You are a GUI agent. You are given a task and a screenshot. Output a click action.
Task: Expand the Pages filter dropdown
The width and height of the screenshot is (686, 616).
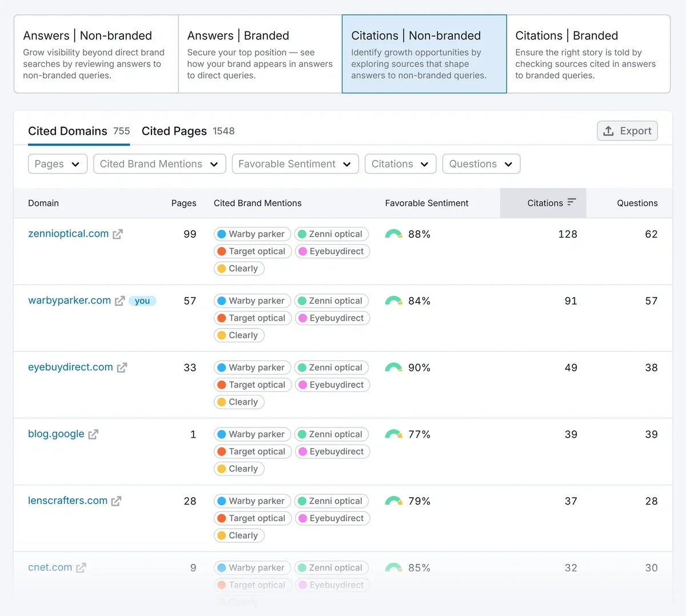pyautogui.click(x=57, y=164)
